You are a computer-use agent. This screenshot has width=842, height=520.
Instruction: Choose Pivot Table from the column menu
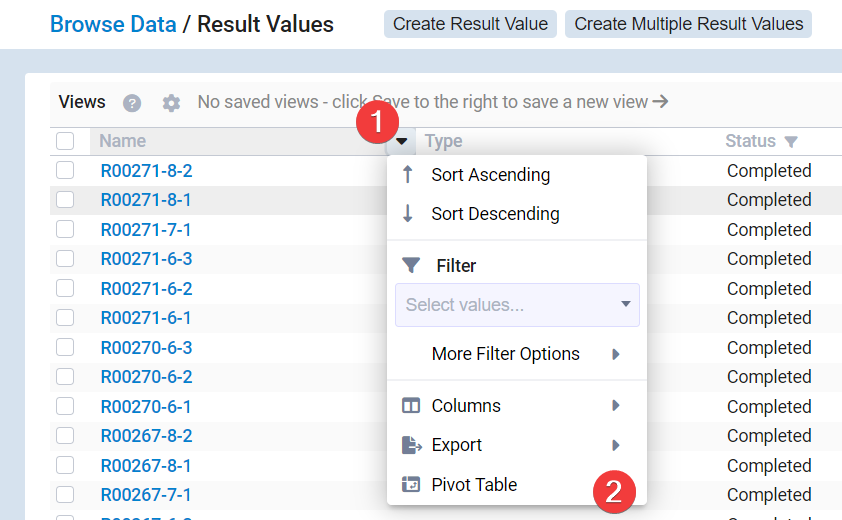tap(474, 485)
